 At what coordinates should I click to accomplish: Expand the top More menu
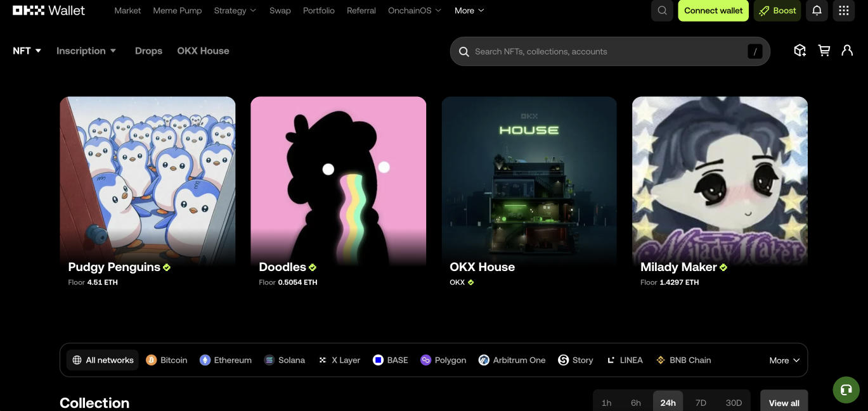pyautogui.click(x=469, y=11)
